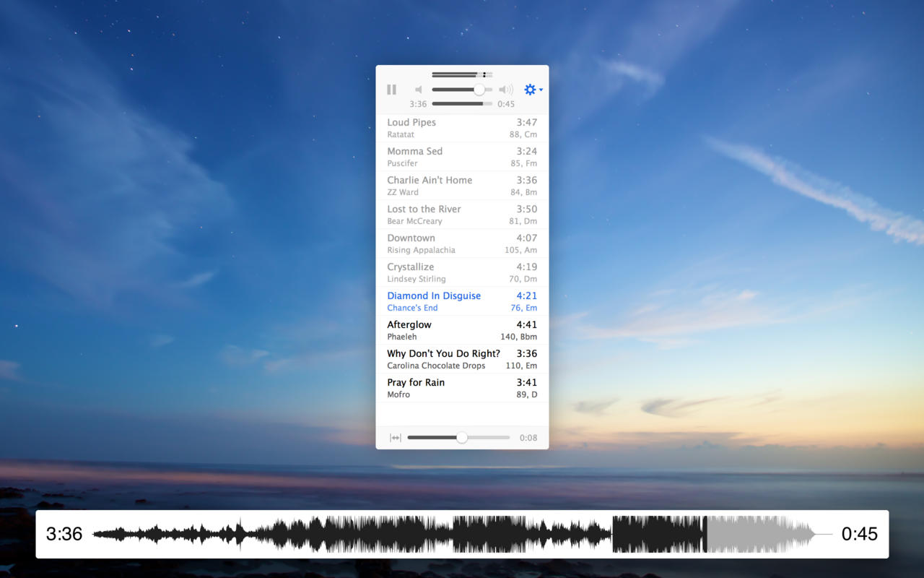This screenshot has height=578, width=924.
Task: Click the low volume speaker icon
Action: [419, 90]
